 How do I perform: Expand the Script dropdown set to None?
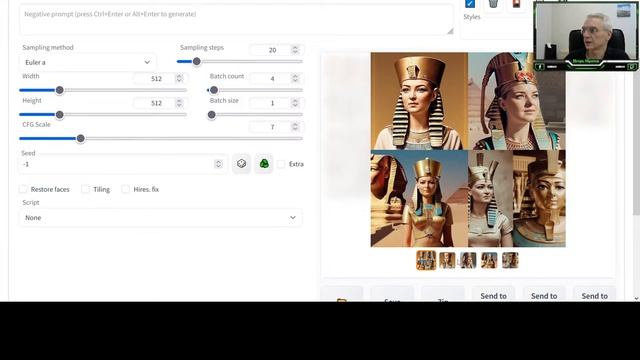click(160, 218)
